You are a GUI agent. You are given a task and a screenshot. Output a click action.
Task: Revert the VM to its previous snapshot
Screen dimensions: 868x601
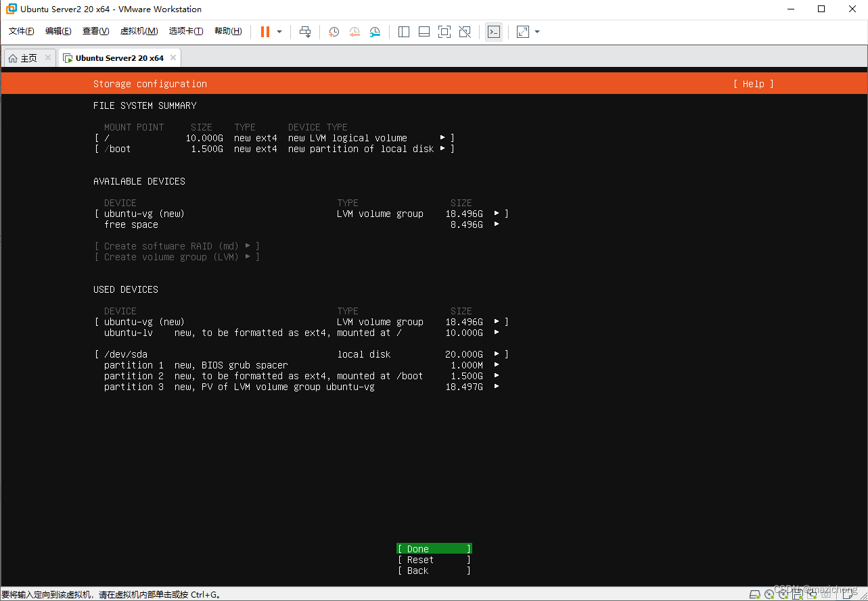coord(355,32)
